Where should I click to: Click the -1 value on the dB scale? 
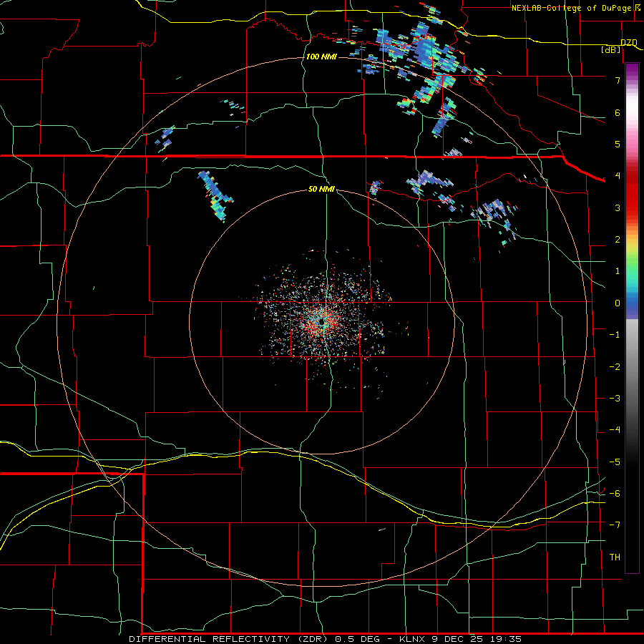[615, 335]
